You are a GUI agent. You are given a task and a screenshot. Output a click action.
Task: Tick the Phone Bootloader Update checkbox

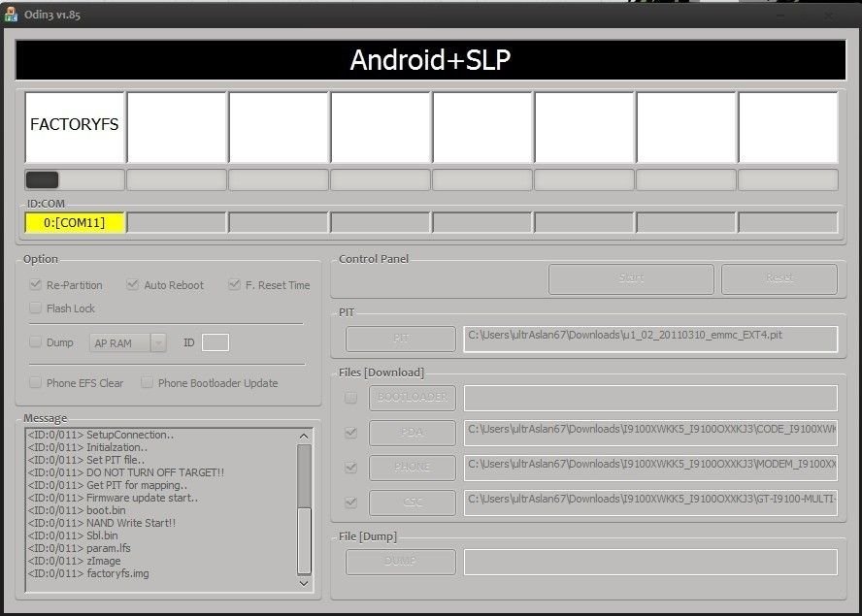147,382
